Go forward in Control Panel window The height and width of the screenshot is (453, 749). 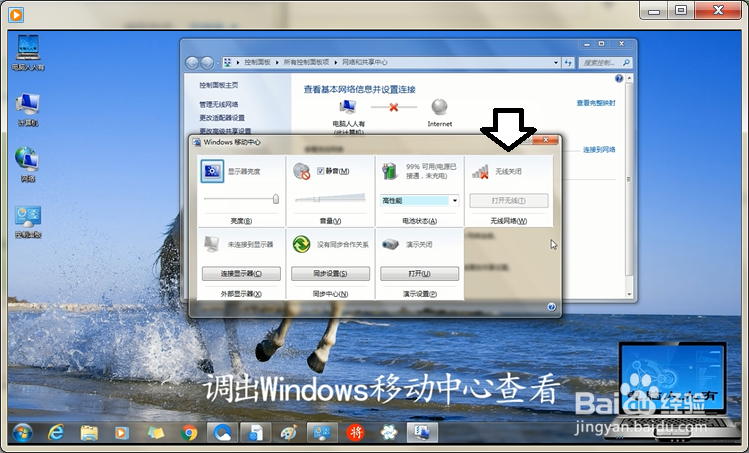[x=207, y=63]
